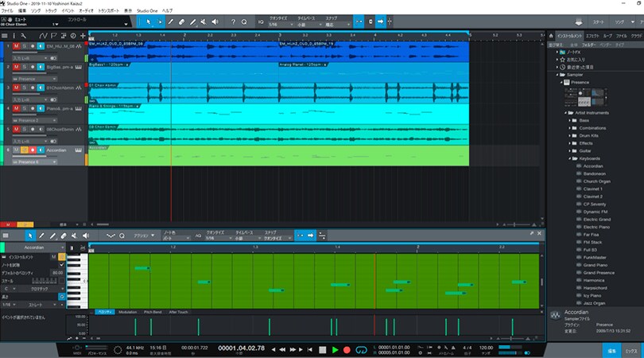Collapse the Keyboards folder in browser

(571, 158)
